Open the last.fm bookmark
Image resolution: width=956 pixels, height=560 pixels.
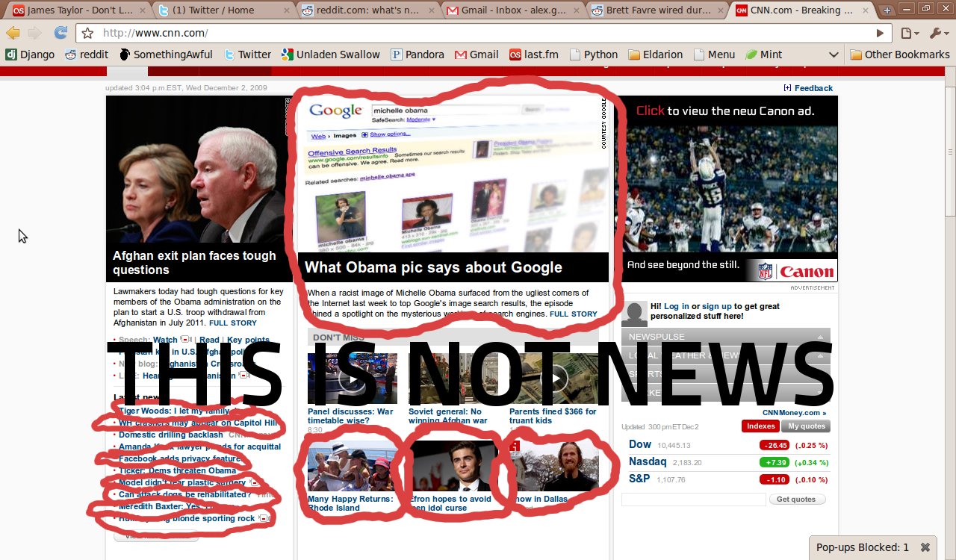pyautogui.click(x=534, y=55)
